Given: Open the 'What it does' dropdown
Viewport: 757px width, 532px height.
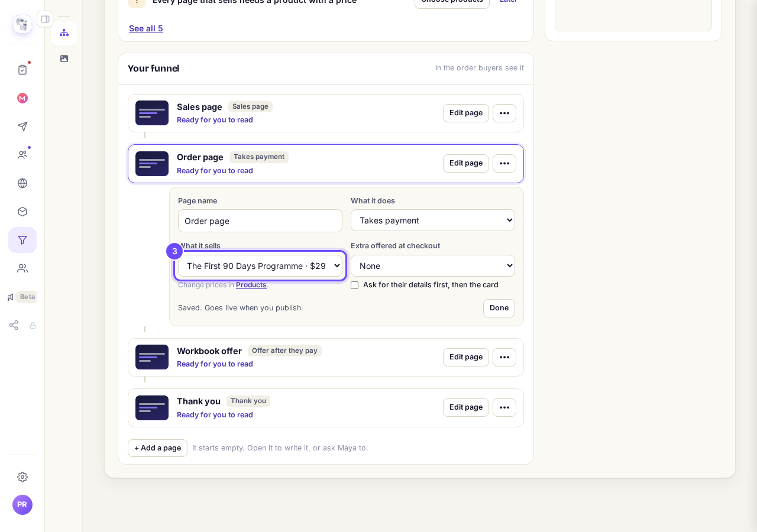Looking at the screenshot, I should point(433,220).
